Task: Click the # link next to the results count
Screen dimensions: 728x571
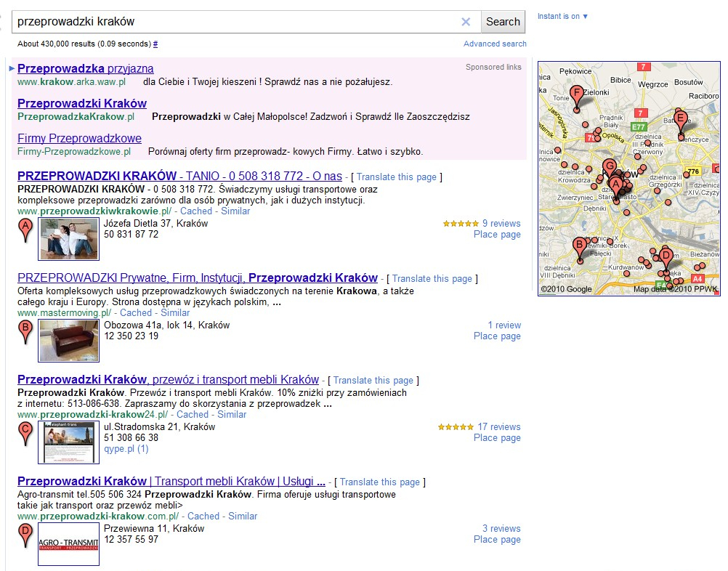Action: 155,44
